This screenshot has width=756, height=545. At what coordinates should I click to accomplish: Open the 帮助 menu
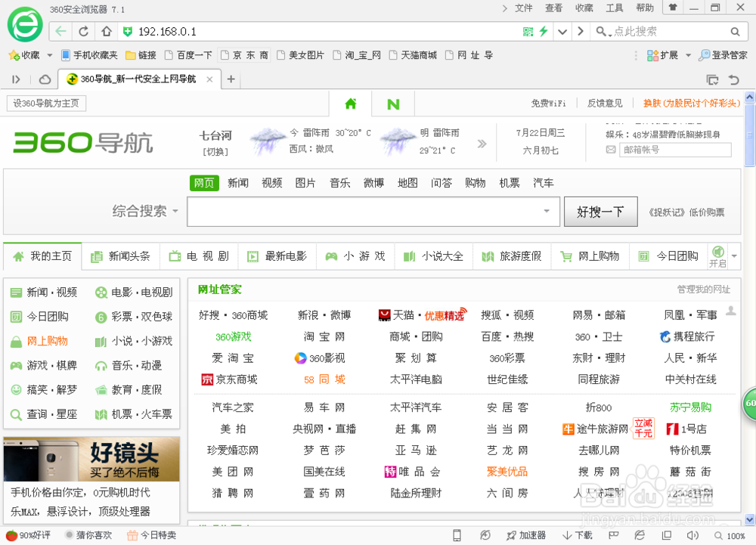(x=645, y=8)
